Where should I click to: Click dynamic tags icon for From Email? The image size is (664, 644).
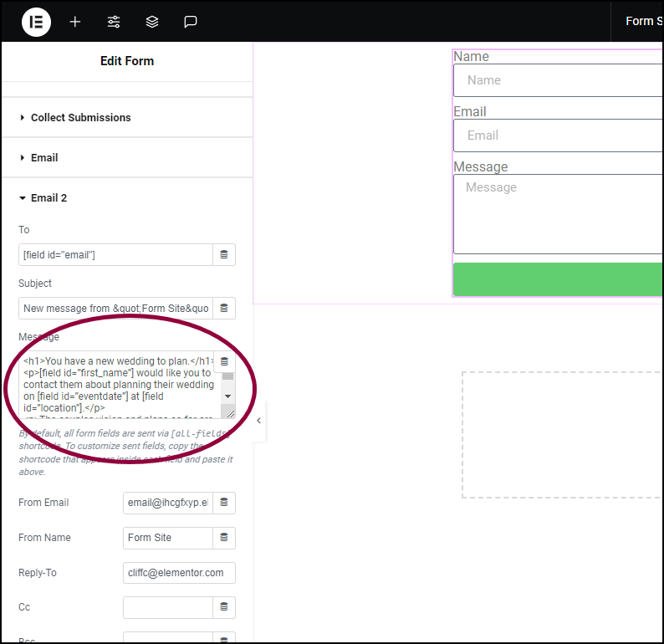(224, 503)
